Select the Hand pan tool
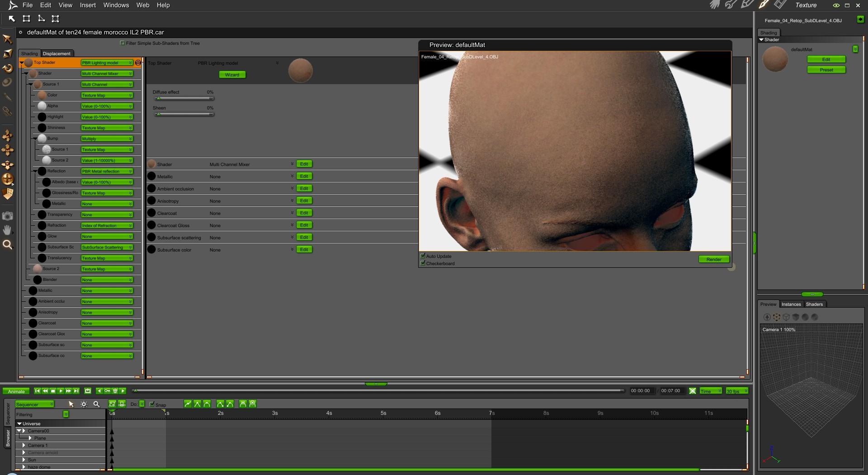868x475 pixels. [x=7, y=230]
